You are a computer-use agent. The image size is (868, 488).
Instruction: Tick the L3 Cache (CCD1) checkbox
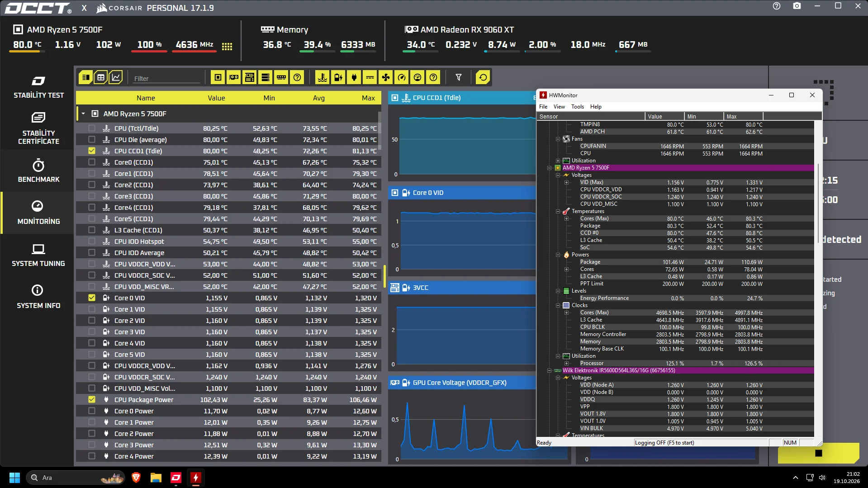(x=92, y=230)
